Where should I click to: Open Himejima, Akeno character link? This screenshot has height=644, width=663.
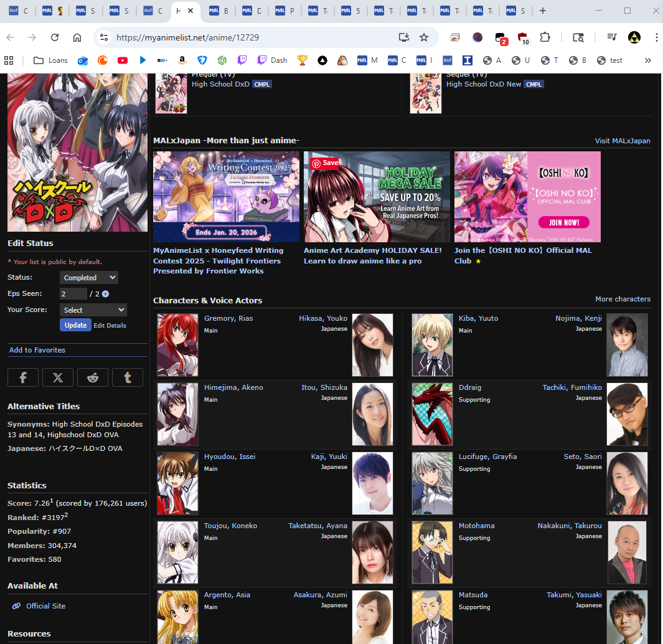(233, 387)
